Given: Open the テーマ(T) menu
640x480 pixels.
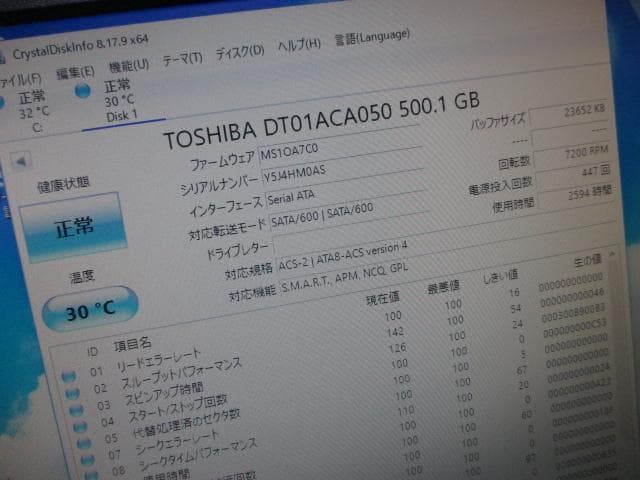Looking at the screenshot, I should tap(182, 59).
